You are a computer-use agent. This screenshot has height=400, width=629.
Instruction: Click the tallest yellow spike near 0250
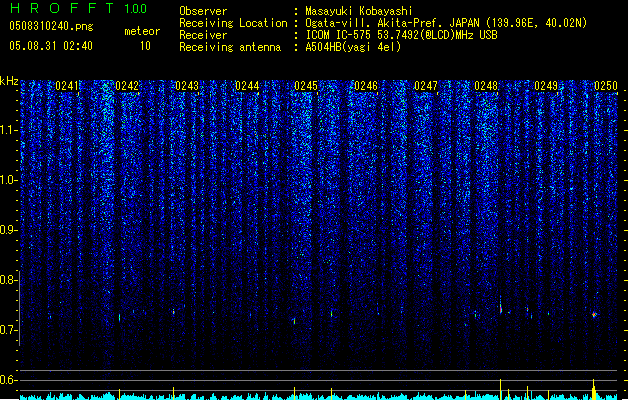pyautogui.click(x=594, y=389)
